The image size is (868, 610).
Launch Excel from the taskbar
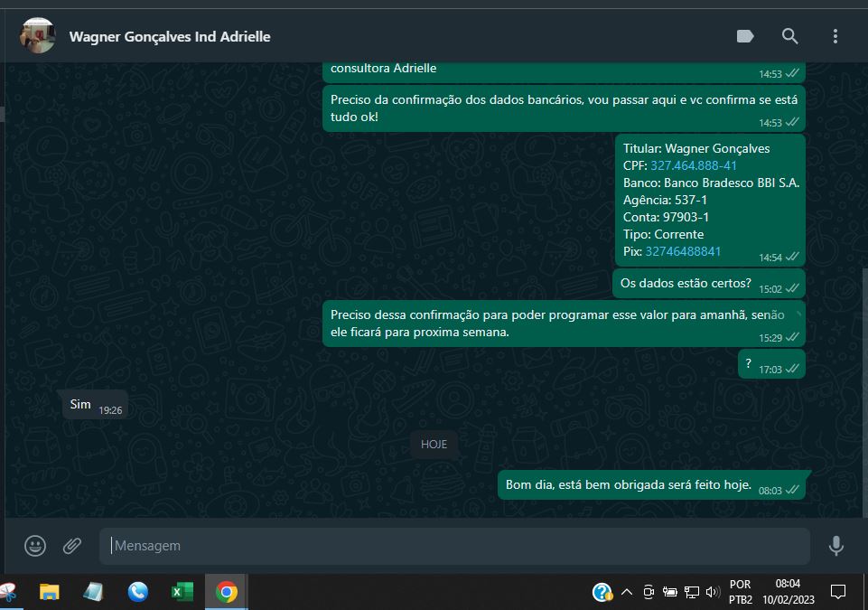pos(182,592)
